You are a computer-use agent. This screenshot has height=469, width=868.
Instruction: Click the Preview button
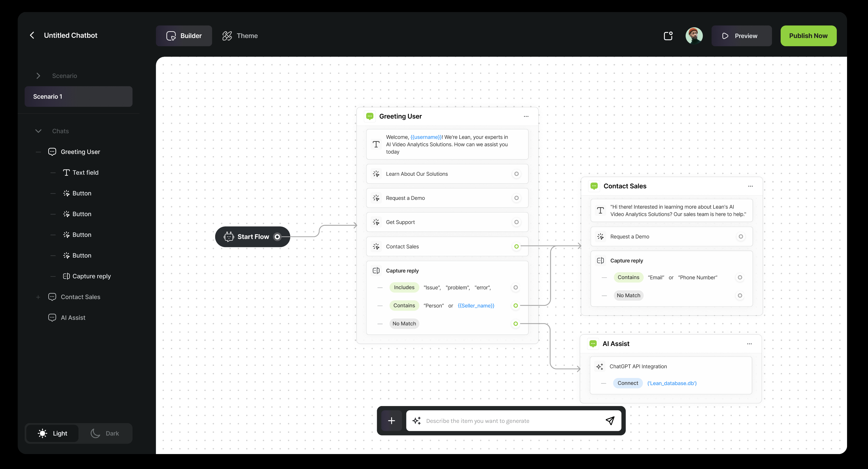741,36
